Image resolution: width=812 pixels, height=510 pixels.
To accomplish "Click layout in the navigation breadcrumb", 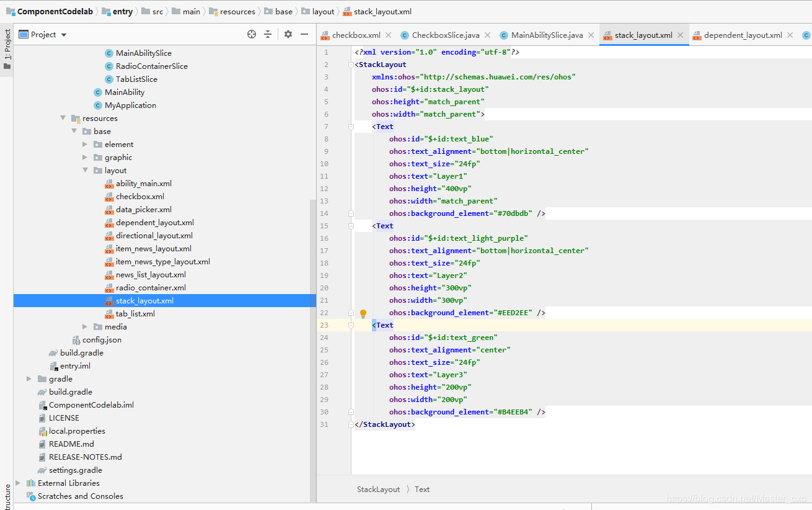I will coord(323,11).
